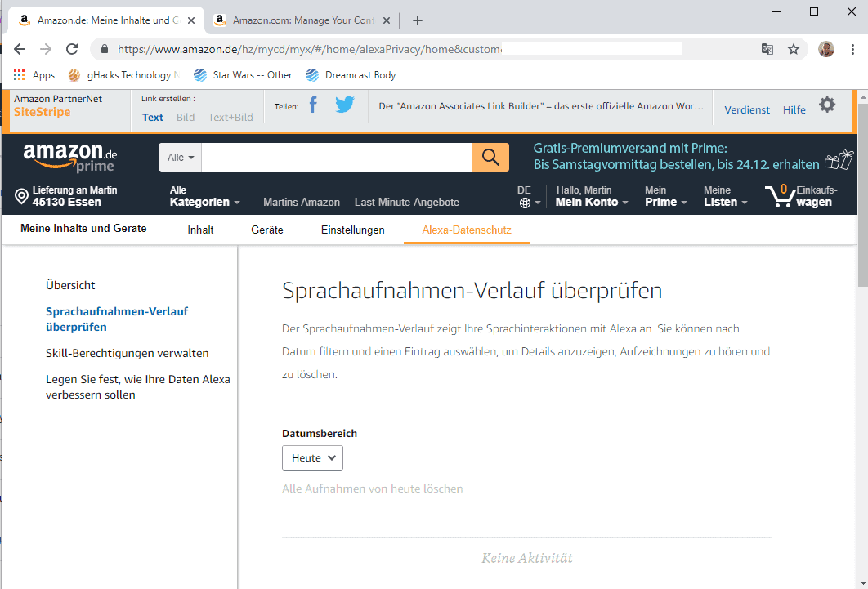Open SiteStripe settings gear

tap(827, 105)
